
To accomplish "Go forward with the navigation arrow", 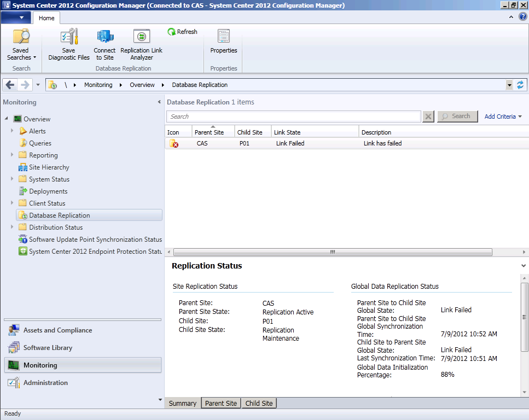I will pos(25,85).
